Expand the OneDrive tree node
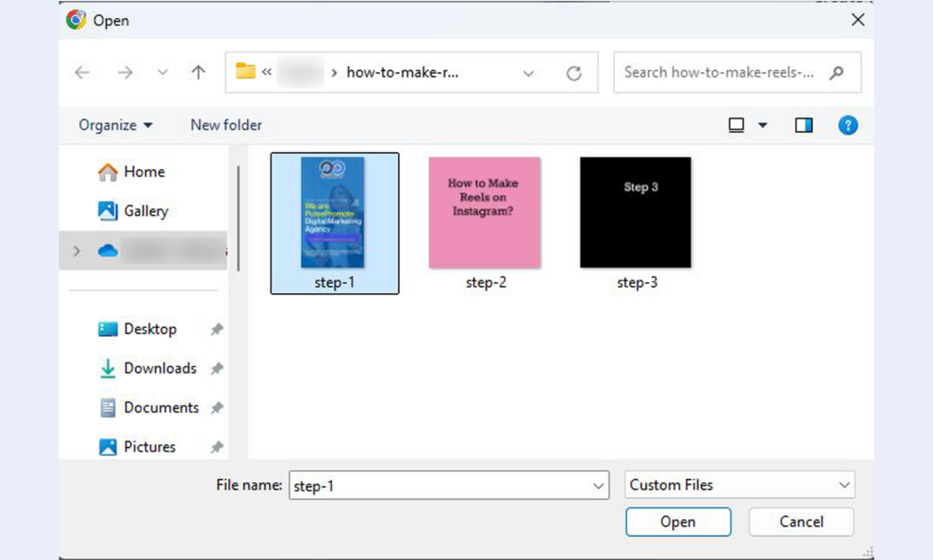 [77, 250]
